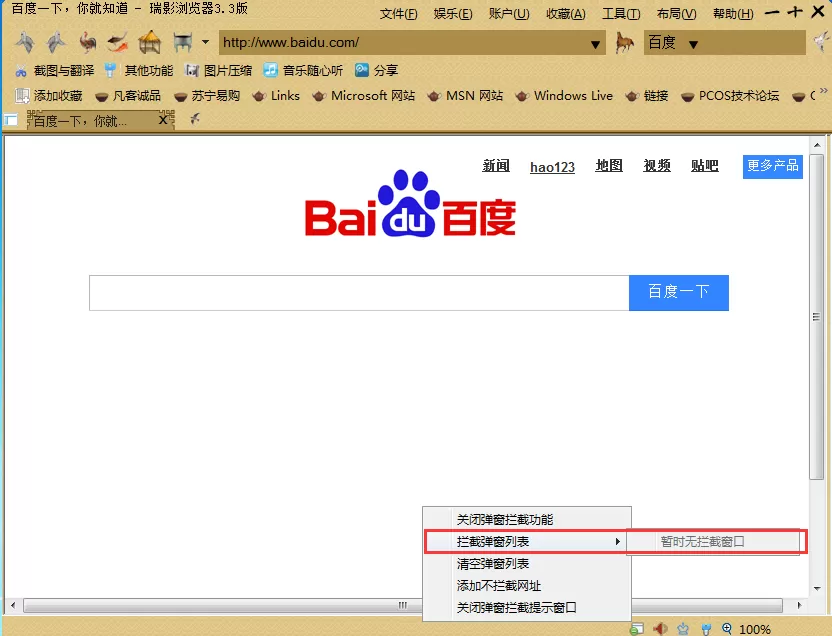Screen dimensions: 832x636
Task: Toggle the red speaker mute icon in status bar
Action: click(661, 629)
